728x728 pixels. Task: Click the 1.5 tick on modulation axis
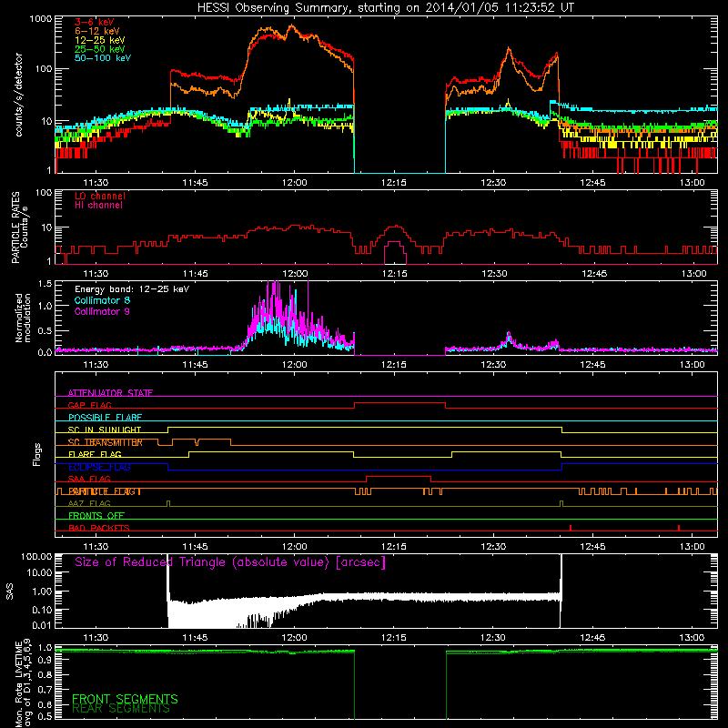(x=45, y=284)
